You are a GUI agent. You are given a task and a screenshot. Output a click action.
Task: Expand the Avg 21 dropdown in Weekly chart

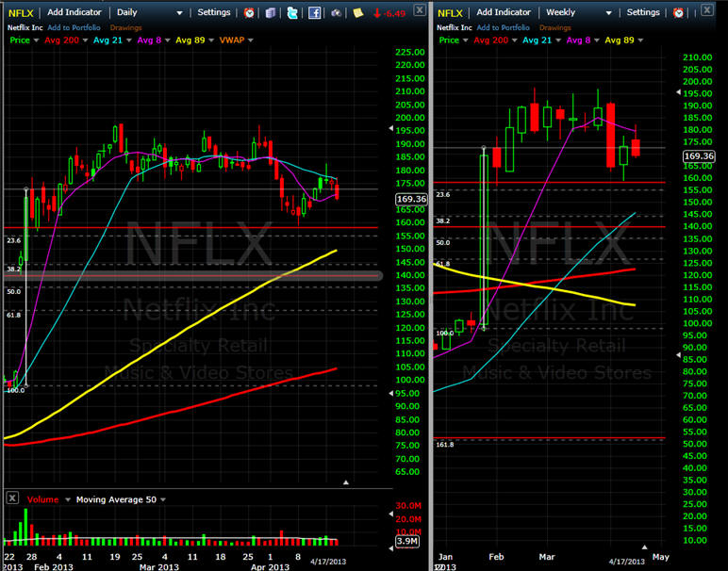[x=558, y=41]
